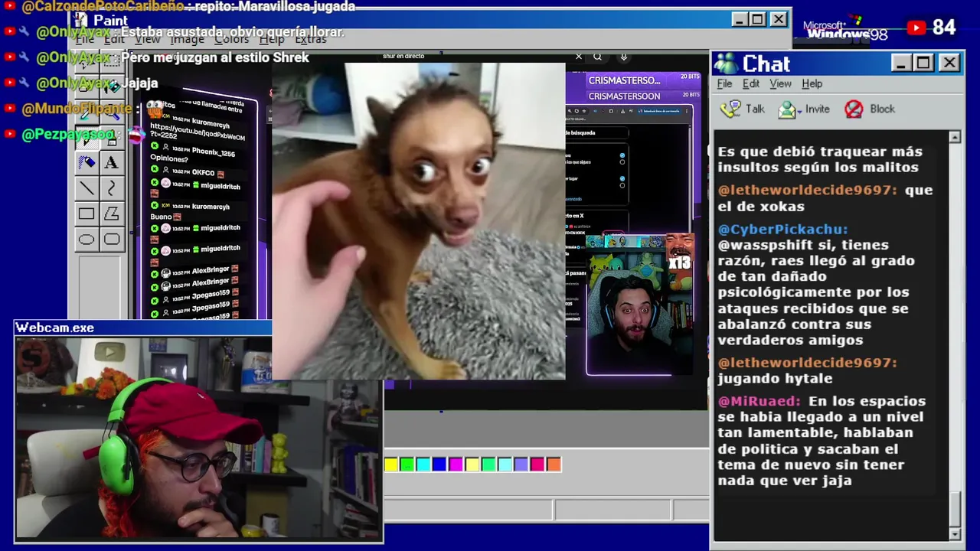Click YouTube icon beside @CalzondePotoCaribeño message
Viewport: 980px width, 551px height.
coord(9,6)
